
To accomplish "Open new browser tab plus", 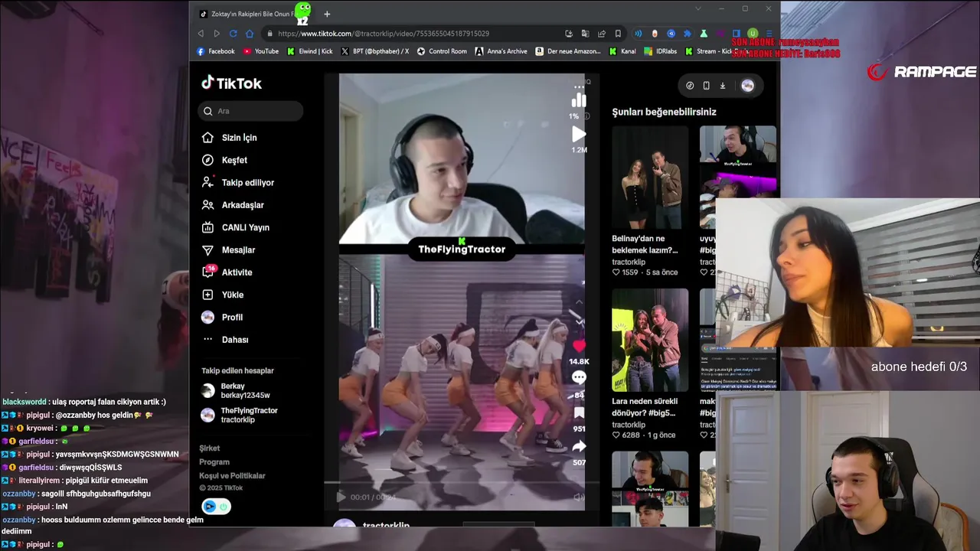I will [327, 14].
